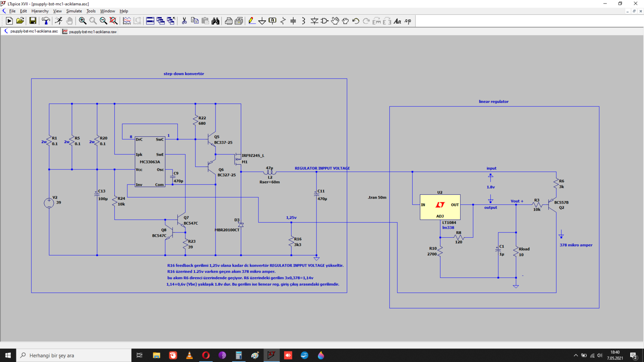The height and width of the screenshot is (362, 644).
Task: Open the Control Panel hammer icon
Action: point(46,21)
